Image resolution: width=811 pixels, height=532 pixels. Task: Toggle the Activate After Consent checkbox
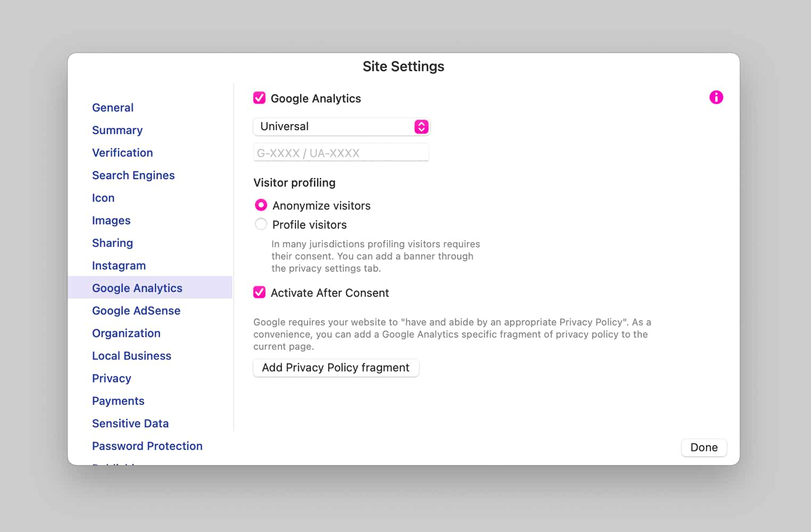259,292
